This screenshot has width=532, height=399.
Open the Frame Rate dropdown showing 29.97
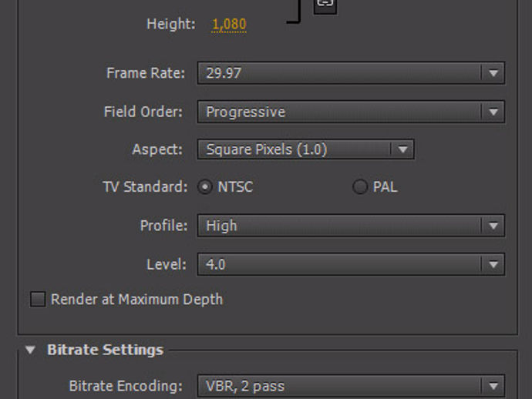(351, 73)
